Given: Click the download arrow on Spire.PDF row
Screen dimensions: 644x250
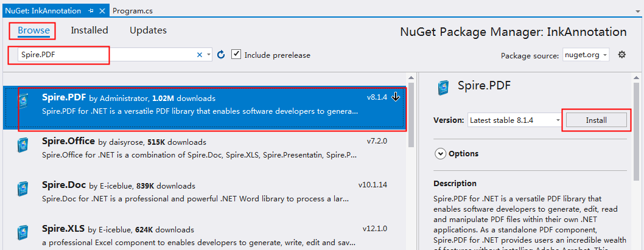Looking at the screenshot, I should [396, 97].
